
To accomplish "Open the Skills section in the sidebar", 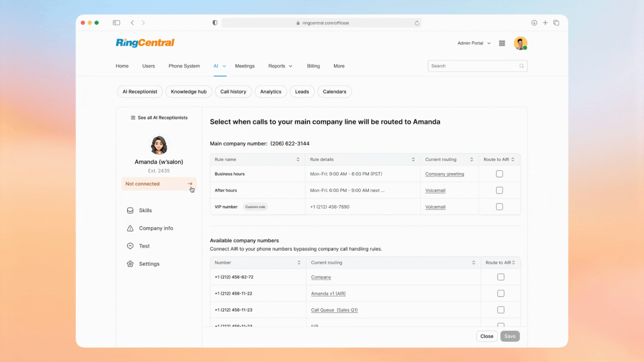I will coord(144,210).
